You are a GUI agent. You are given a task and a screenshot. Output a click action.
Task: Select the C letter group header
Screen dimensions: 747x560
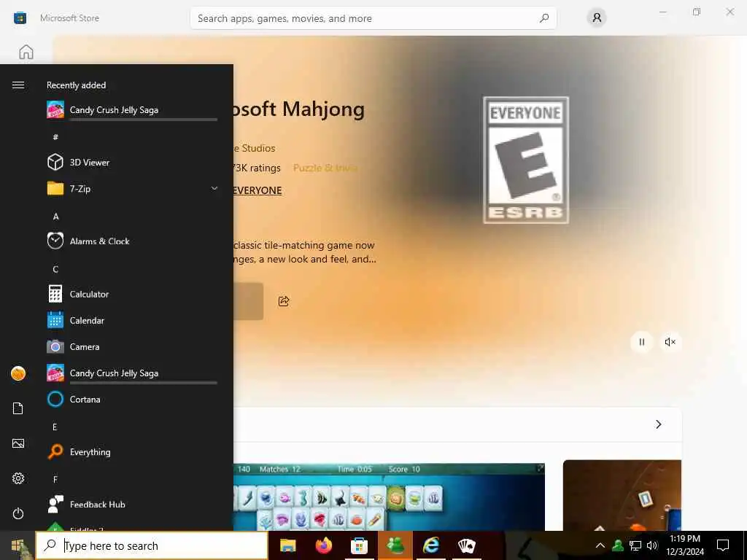[x=55, y=270]
